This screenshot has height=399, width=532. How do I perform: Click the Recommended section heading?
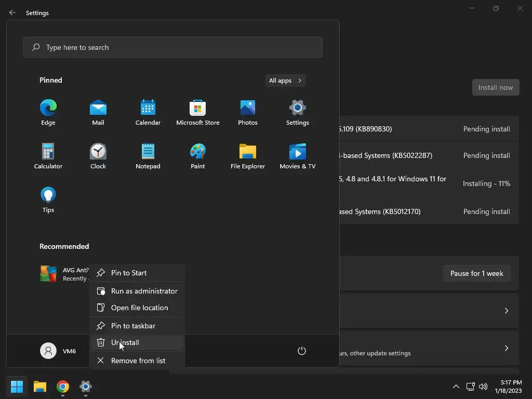(64, 246)
